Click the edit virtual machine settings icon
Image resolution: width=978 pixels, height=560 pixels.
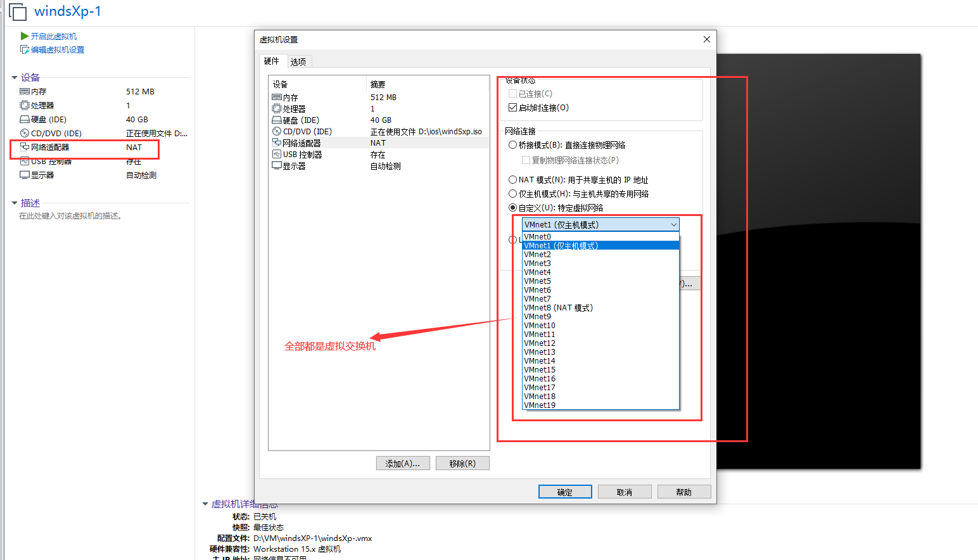tap(25, 49)
